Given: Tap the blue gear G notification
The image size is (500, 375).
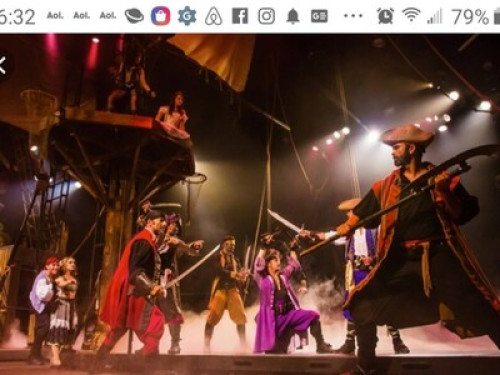Looking at the screenshot, I should tap(187, 16).
